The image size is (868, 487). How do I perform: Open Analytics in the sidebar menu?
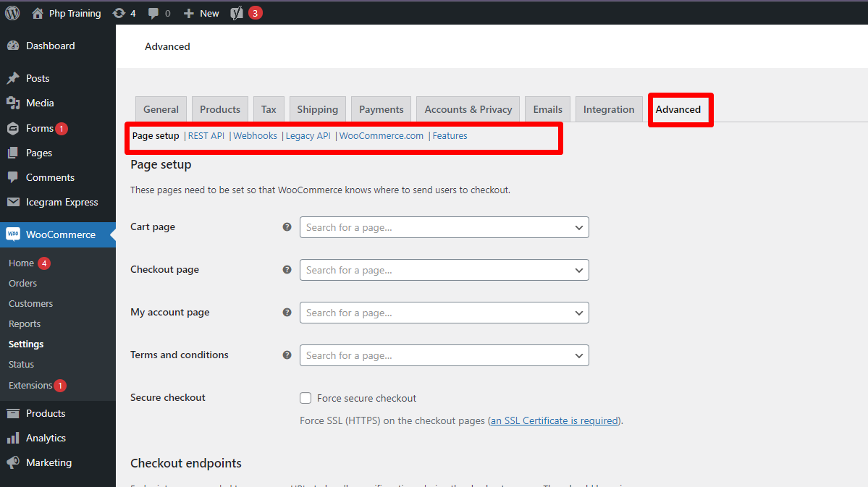point(46,438)
